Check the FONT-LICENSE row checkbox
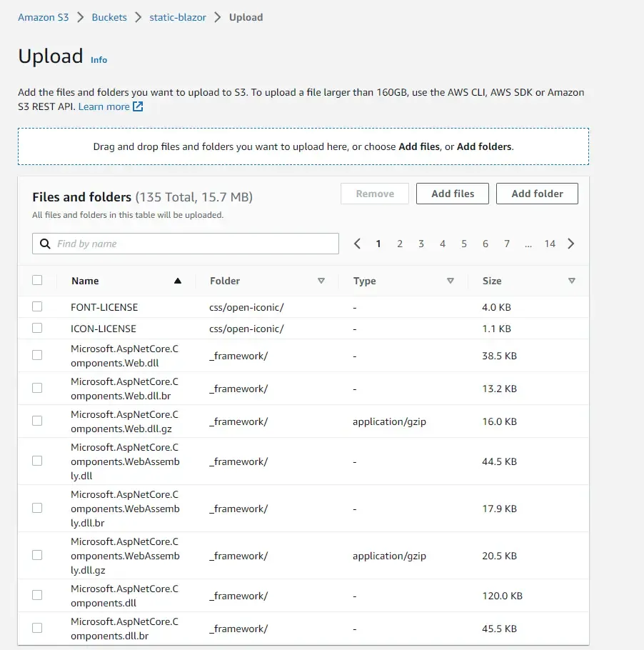Viewport: 644px width, 650px height. tap(38, 307)
